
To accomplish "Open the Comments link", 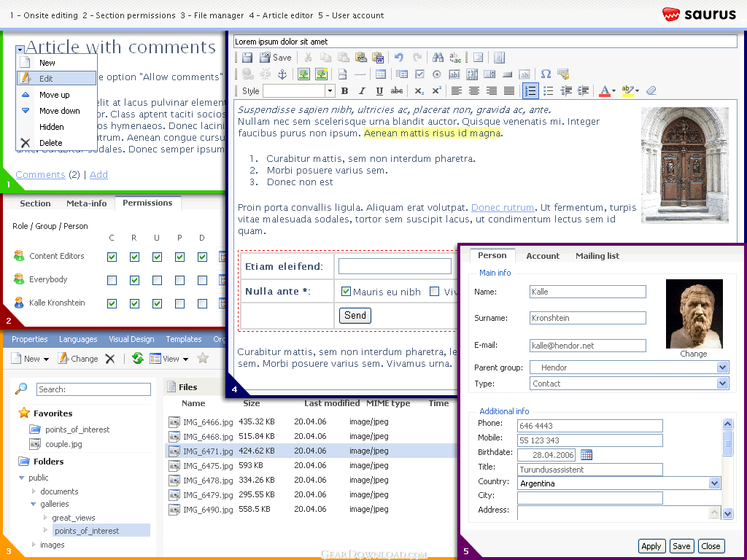I will point(40,174).
